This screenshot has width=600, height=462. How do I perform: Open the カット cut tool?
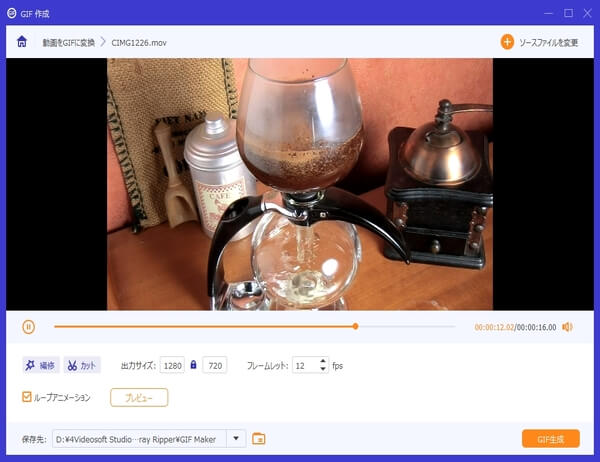(x=83, y=365)
